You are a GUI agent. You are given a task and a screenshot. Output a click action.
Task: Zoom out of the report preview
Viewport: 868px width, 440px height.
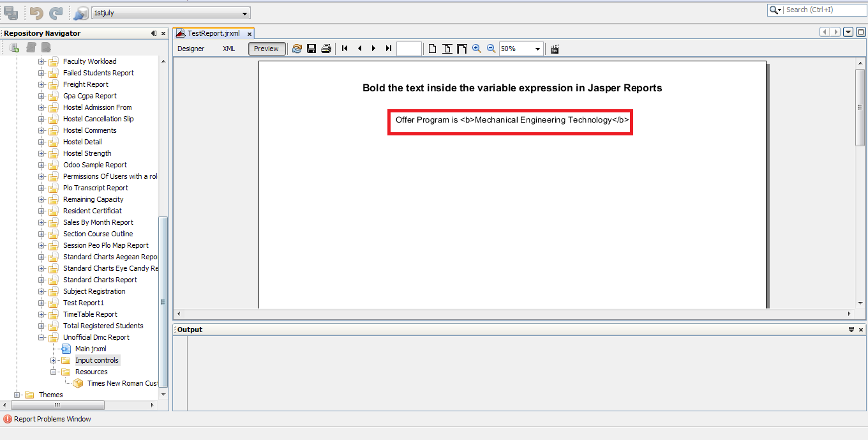coord(491,49)
